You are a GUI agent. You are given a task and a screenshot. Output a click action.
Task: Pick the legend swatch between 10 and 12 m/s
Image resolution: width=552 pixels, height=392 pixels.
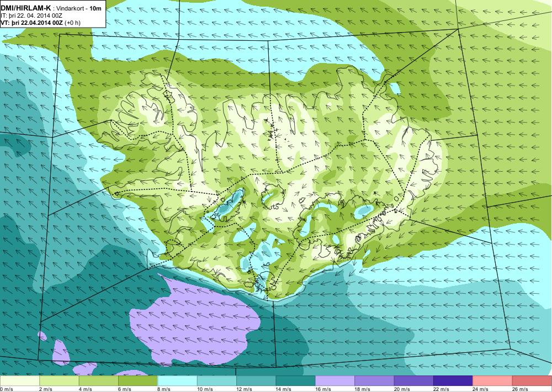217,381
